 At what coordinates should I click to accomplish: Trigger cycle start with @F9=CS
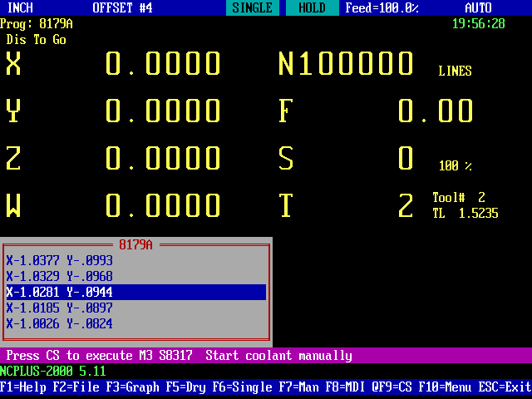392,387
